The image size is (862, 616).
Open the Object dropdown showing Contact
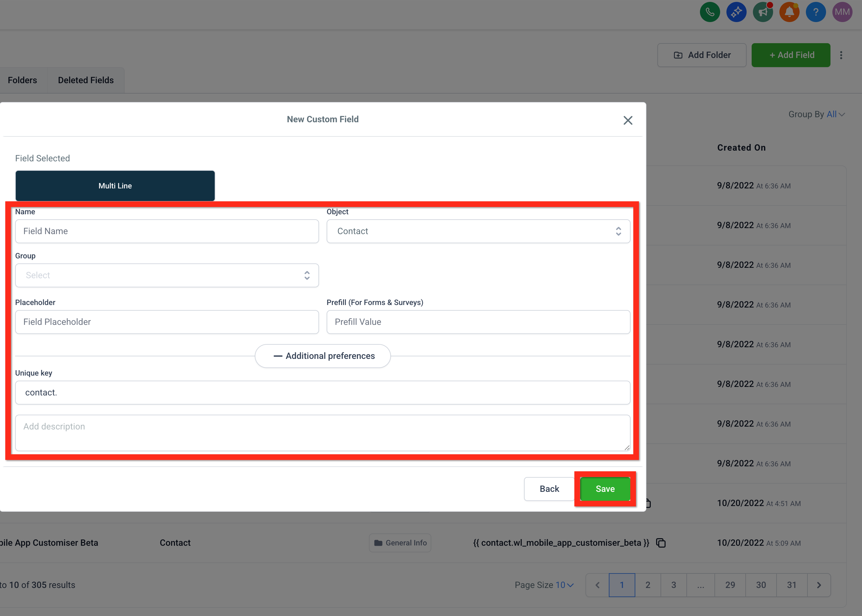click(478, 231)
